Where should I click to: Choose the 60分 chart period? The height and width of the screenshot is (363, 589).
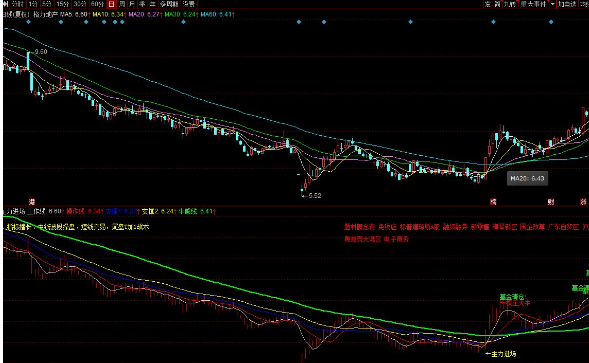[x=97, y=4]
